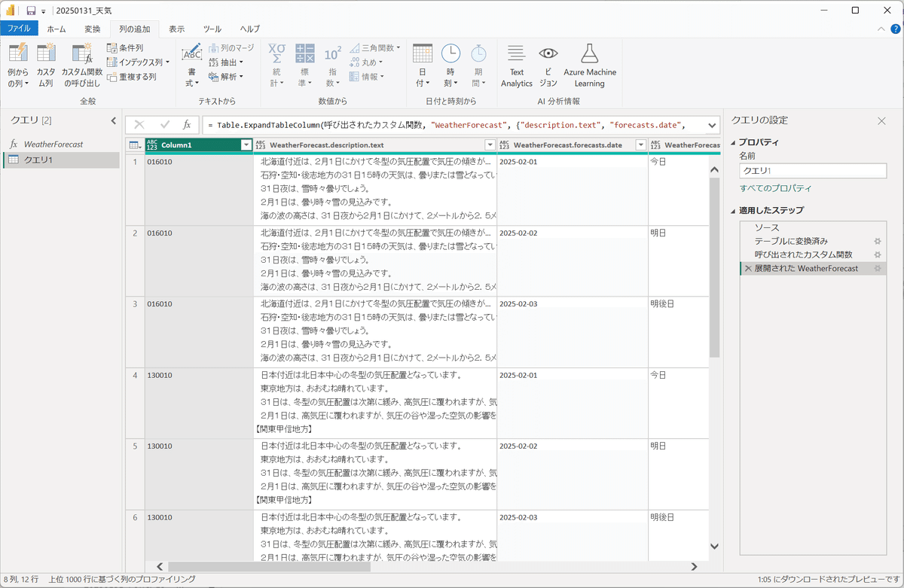
Task: Click the Column From Examples (例からの列) icon
Action: [17, 53]
